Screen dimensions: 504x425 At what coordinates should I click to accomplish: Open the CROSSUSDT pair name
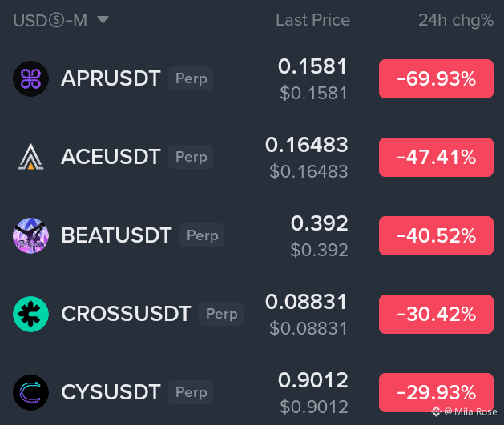click(x=126, y=314)
